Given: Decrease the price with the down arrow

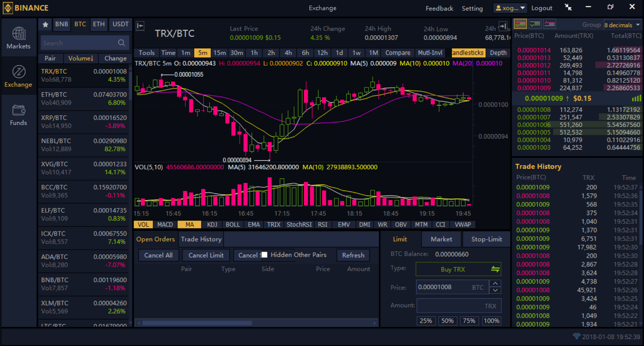Looking at the screenshot, I should 495,290.
